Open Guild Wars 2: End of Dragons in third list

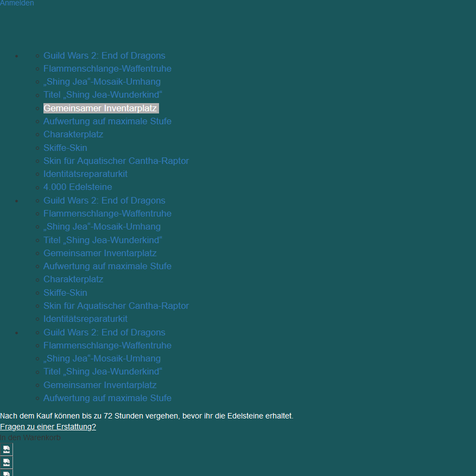click(x=104, y=332)
